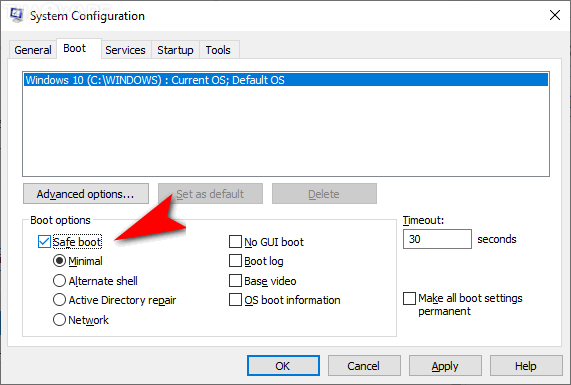Uncheck the Safe boot checkbox
The height and width of the screenshot is (385, 571).
click(x=44, y=242)
